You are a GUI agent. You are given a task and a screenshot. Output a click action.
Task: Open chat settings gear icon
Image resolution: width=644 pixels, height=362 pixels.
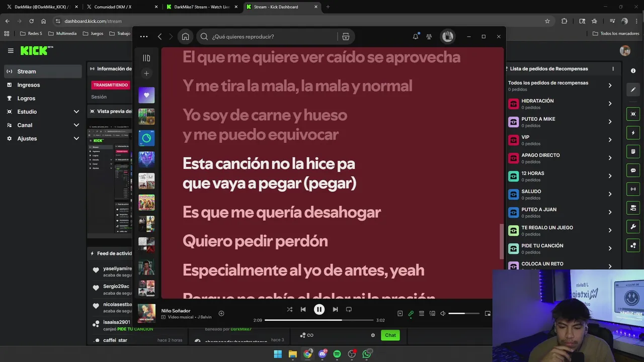[373, 335]
